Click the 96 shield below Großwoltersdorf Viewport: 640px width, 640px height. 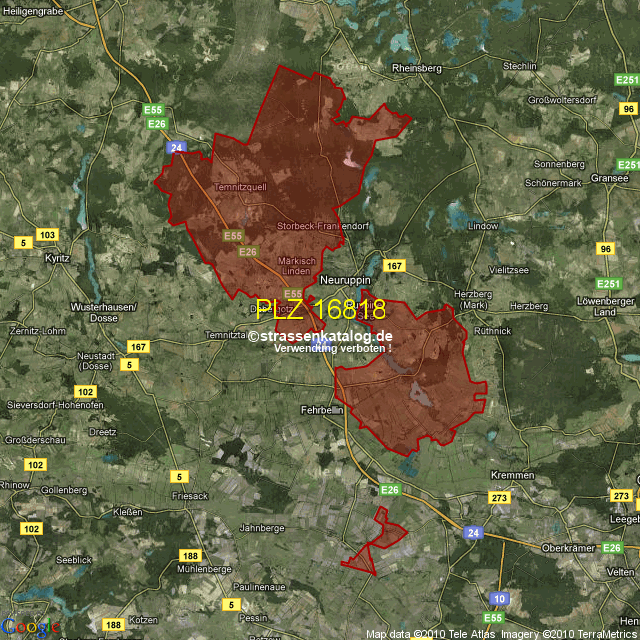(628, 109)
